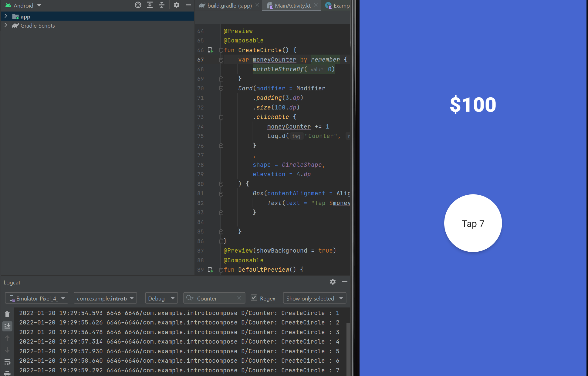
Task: Click the Collapse All icon in project panel
Action: pos(162,5)
